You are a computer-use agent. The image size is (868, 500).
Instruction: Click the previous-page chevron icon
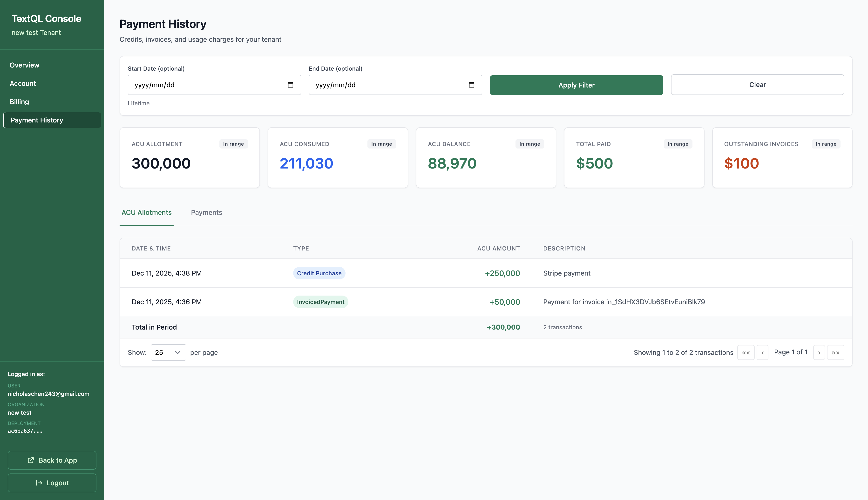click(763, 352)
